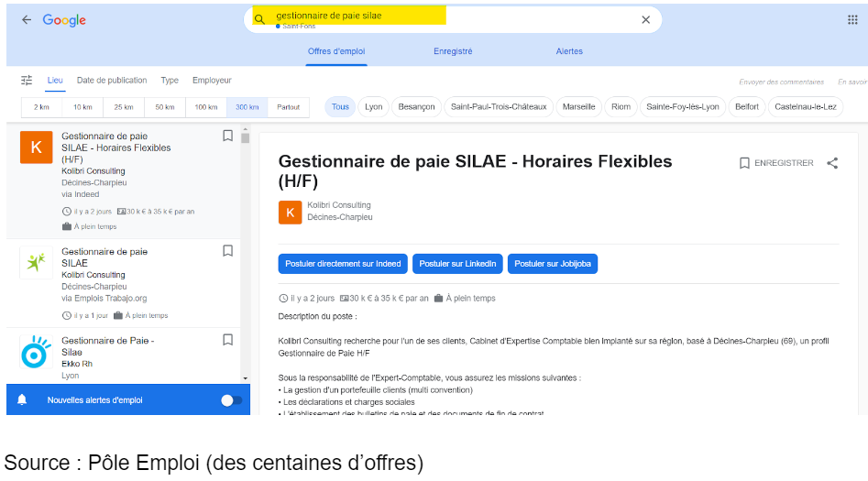
Task: Click the magnifier search icon
Action: 259,19
